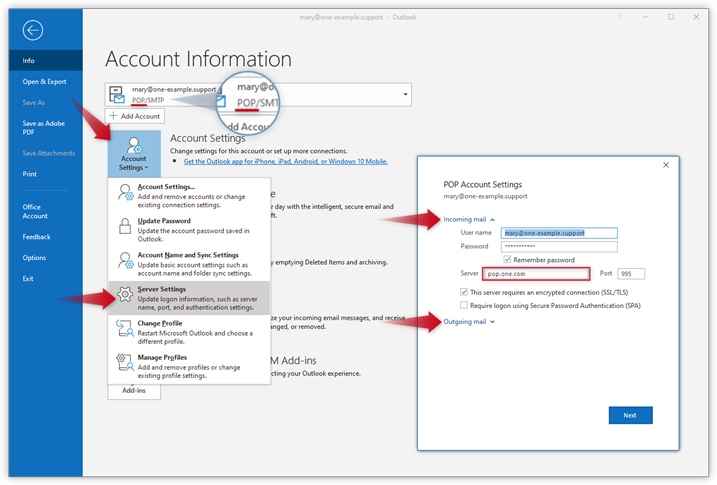
Task: Click the back arrow circle icon
Action: (32, 31)
